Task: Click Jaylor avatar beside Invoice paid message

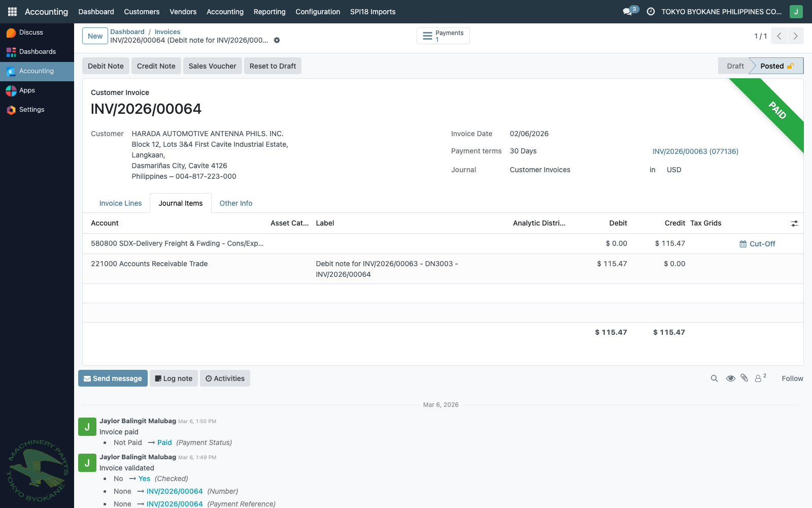Action: click(87, 427)
